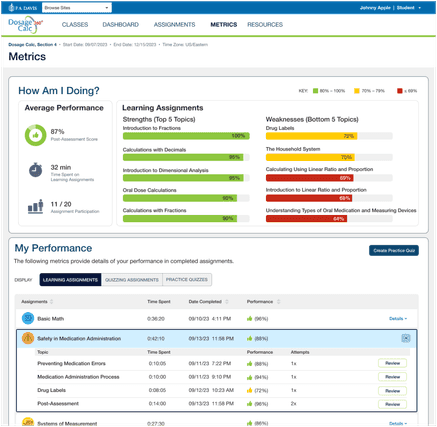Click the Systems of Measurement assignment icon
Image resolution: width=437 pixels, height=427 pixels.
click(x=28, y=422)
